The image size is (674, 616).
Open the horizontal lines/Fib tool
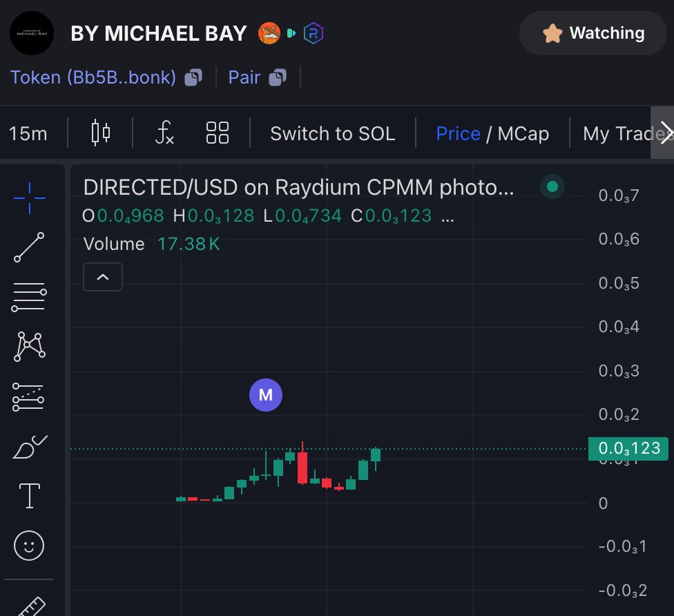(29, 297)
